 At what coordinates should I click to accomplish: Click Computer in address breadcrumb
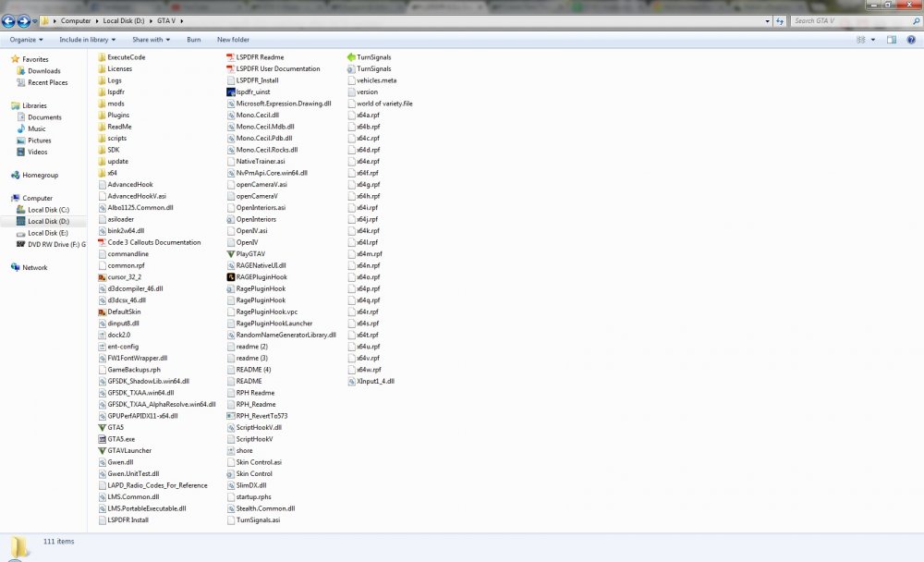coord(76,20)
